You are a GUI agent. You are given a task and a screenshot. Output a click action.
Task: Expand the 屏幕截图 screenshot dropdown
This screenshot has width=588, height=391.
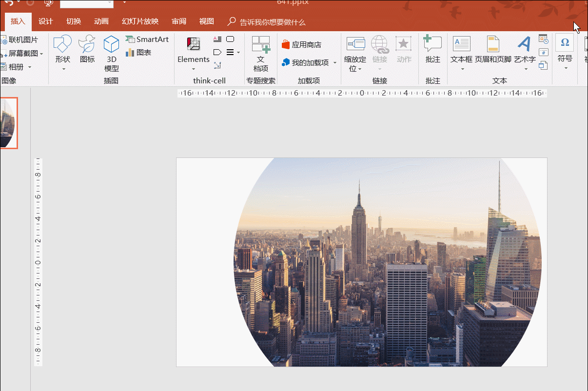41,54
